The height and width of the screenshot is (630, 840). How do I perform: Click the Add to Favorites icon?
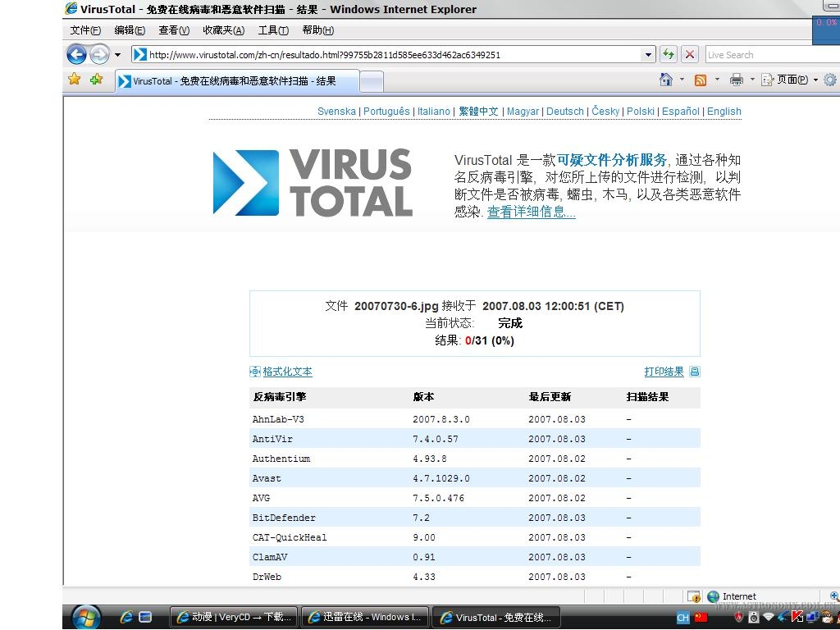[x=97, y=80]
